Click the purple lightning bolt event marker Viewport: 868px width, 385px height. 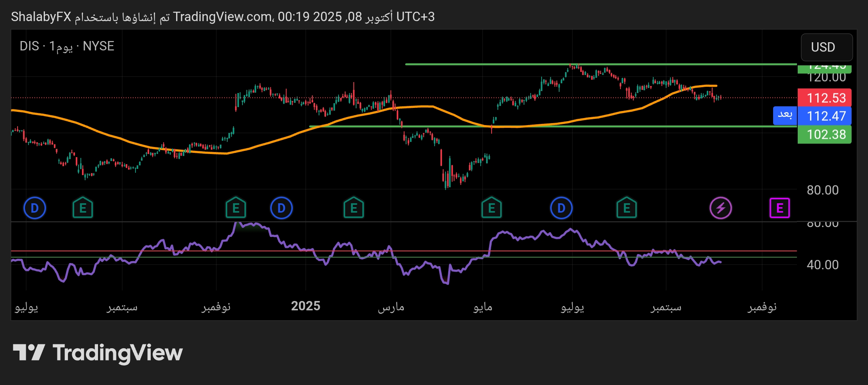(720, 208)
